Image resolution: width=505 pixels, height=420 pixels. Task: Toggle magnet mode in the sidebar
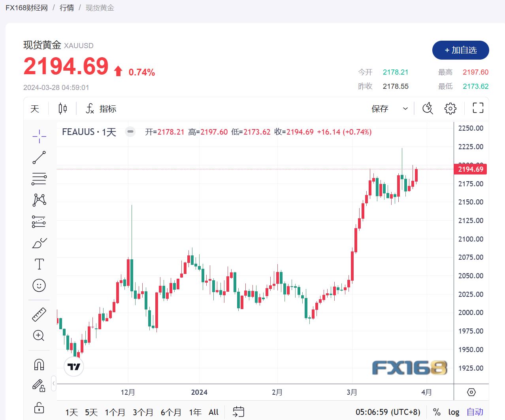click(x=39, y=364)
